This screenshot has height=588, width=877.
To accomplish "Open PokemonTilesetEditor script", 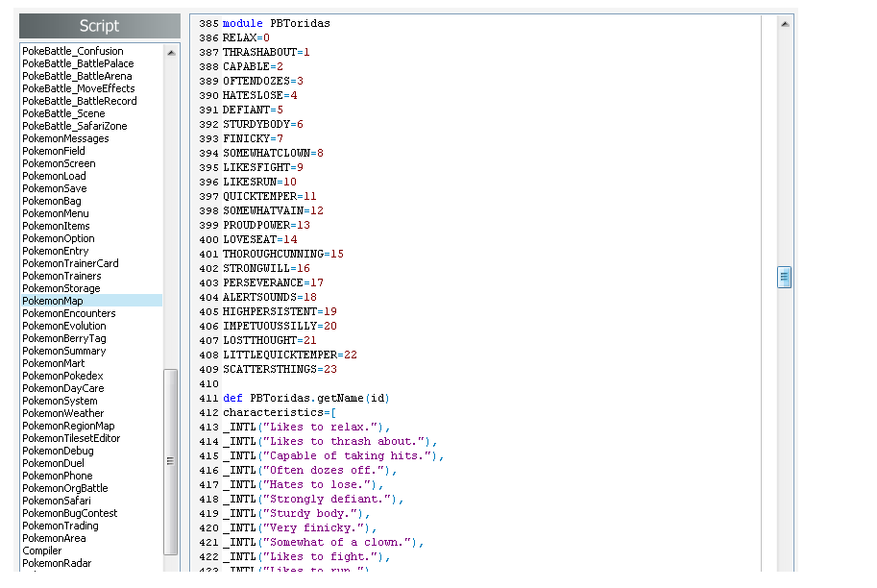I will tap(71, 438).
